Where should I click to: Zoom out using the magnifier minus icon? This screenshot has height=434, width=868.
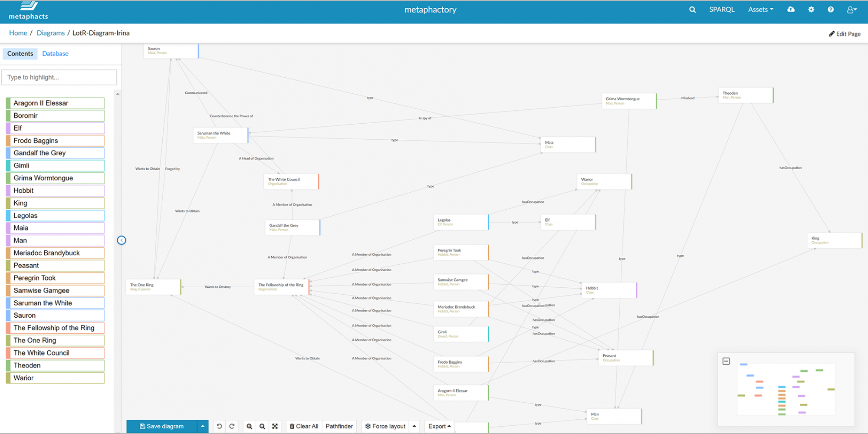pyautogui.click(x=263, y=426)
